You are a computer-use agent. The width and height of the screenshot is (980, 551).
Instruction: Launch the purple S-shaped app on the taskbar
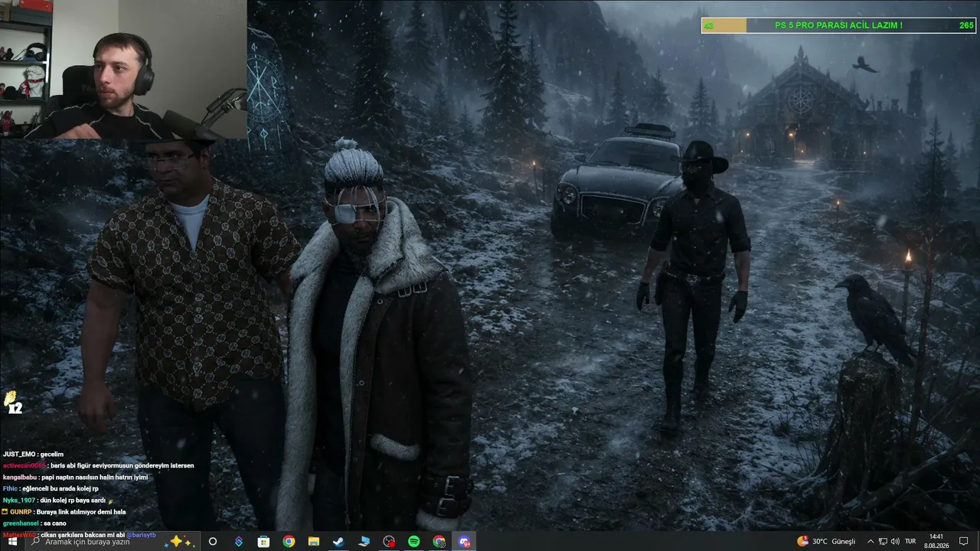(239, 542)
